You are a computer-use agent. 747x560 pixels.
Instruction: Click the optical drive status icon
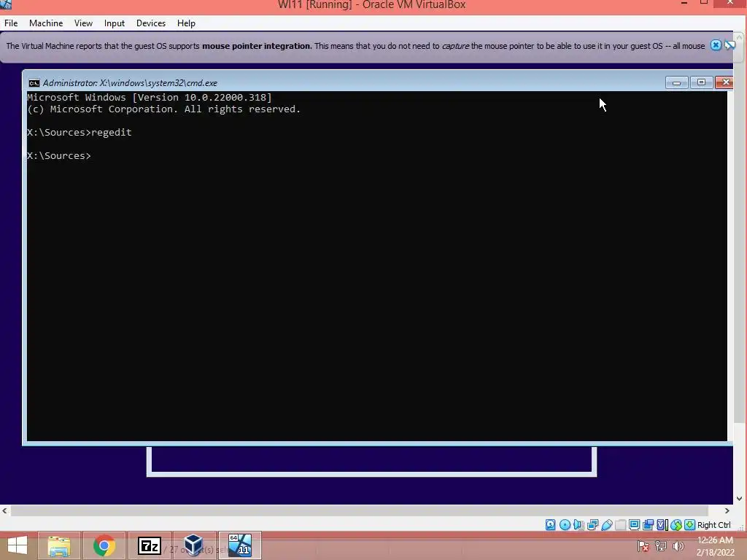(x=565, y=525)
